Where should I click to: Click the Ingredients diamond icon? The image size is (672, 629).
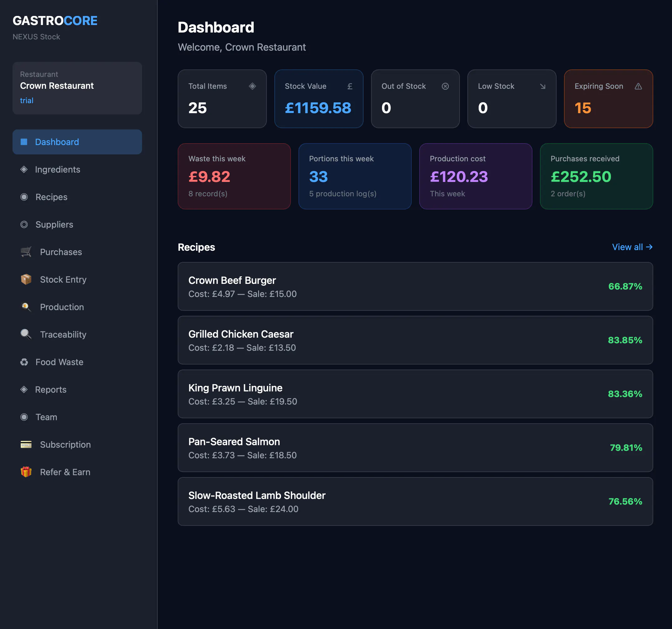(24, 169)
